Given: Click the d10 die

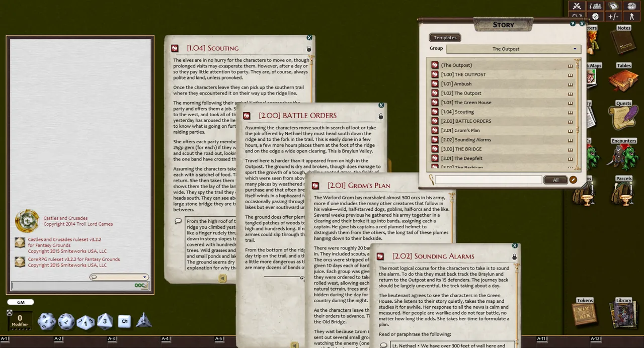Looking at the screenshot, I should click(x=86, y=322).
